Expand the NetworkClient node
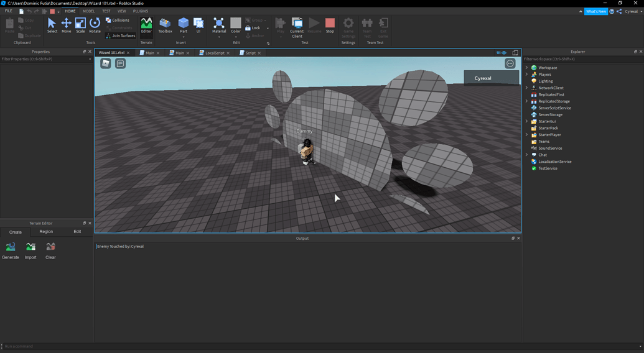This screenshot has height=353, width=644. coord(526,88)
